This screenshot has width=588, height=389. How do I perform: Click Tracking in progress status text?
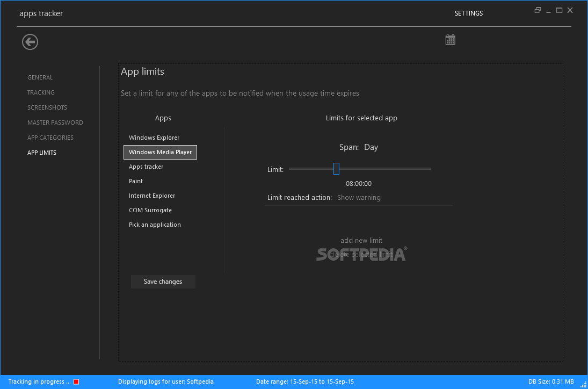coord(39,381)
